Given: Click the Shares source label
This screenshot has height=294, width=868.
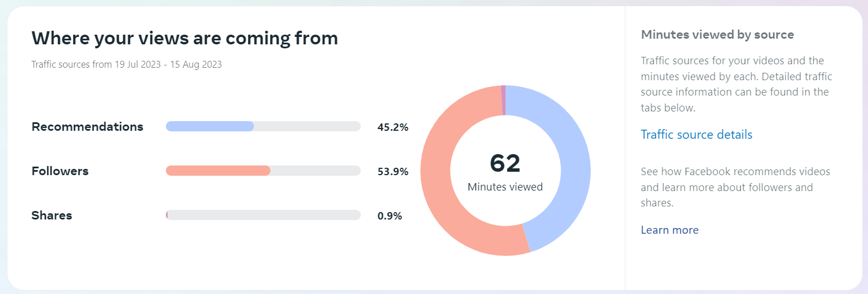Looking at the screenshot, I should [x=52, y=216].
